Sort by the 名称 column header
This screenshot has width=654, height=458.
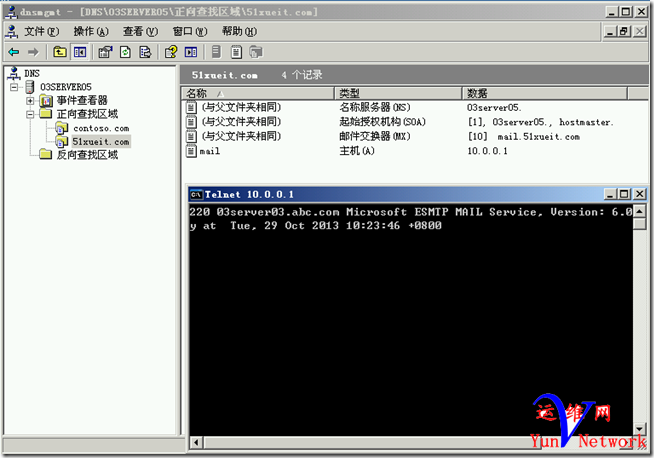pyautogui.click(x=258, y=93)
